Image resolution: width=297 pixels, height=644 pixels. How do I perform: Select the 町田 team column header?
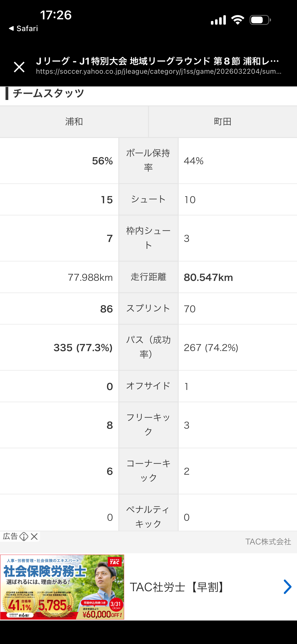pos(223,122)
